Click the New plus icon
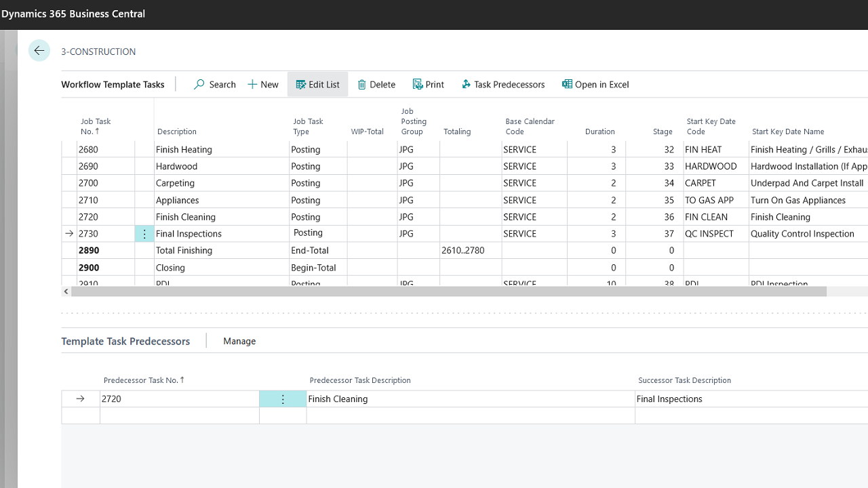The image size is (868, 488). point(252,85)
